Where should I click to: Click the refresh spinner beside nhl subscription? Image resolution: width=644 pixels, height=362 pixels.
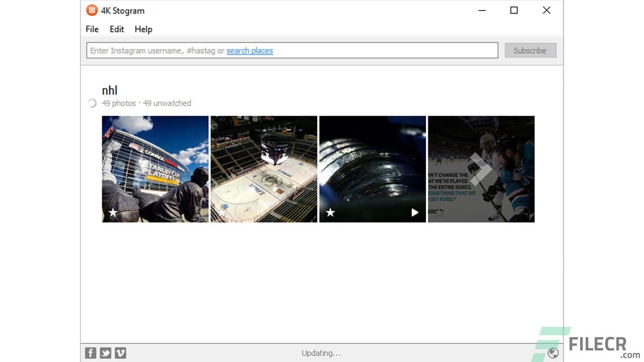tap(92, 103)
